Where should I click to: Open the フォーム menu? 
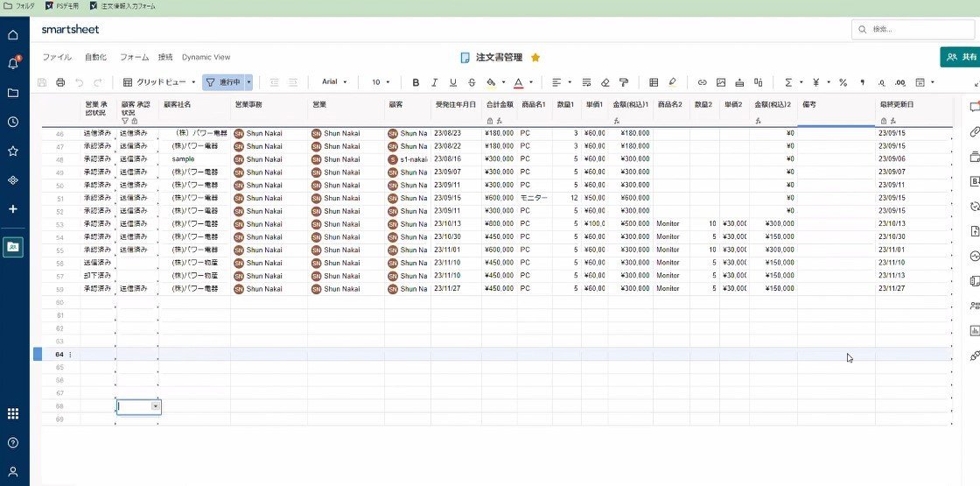click(135, 57)
